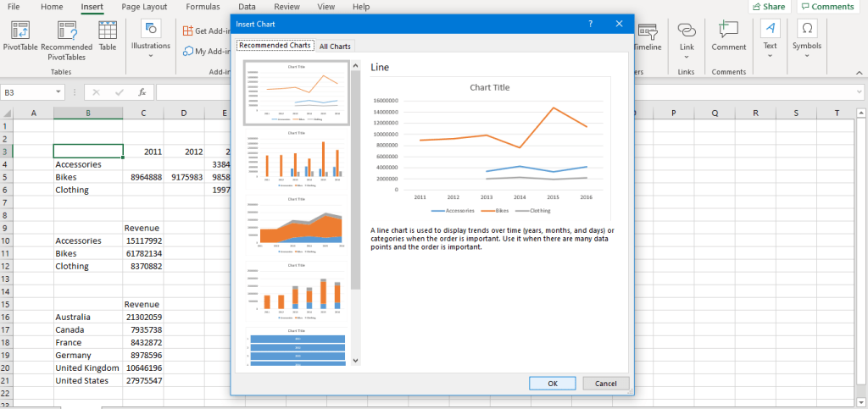
Task: Click the insert function fx icon
Action: coord(142,92)
